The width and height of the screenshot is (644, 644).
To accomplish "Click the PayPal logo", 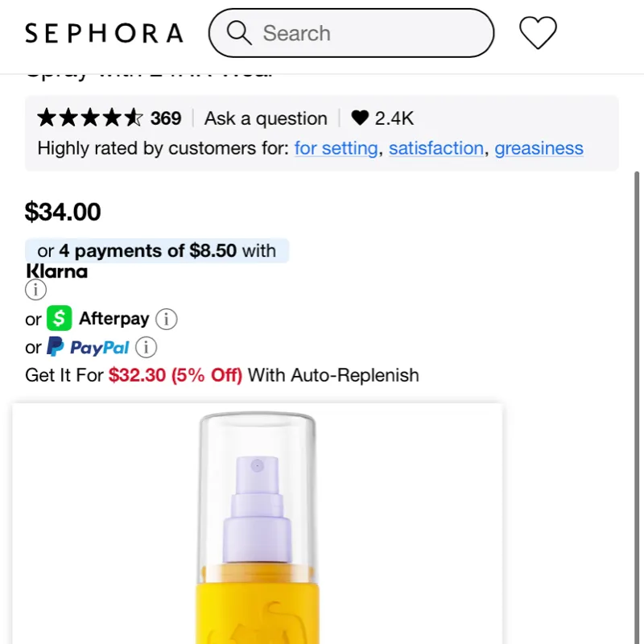I will click(89, 348).
